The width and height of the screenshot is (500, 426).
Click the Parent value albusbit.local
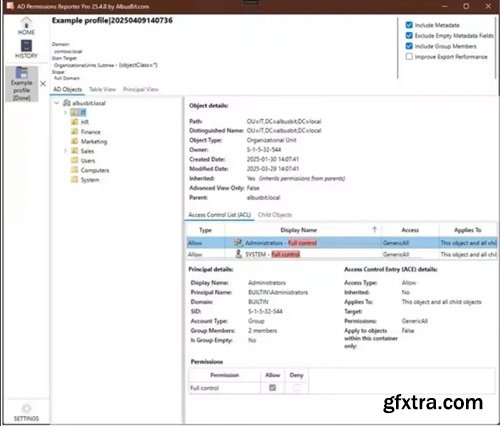tap(263, 198)
